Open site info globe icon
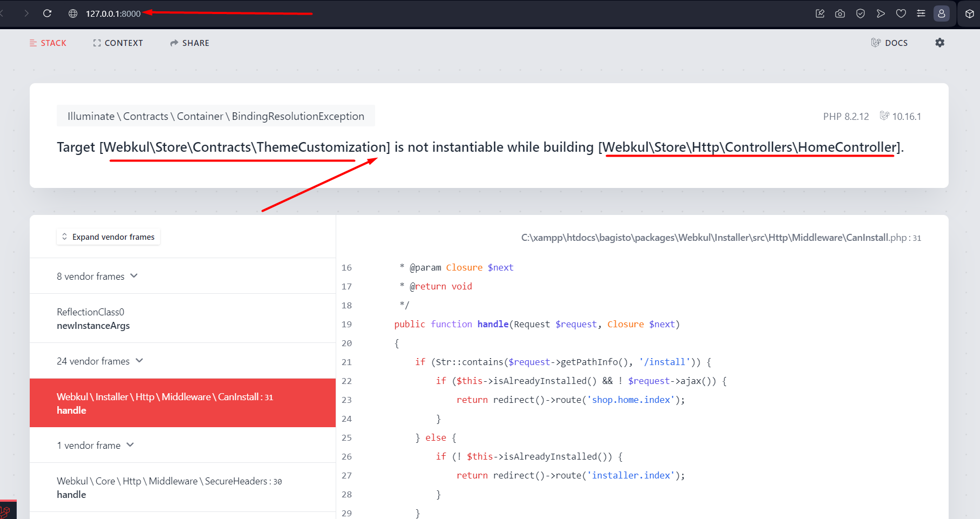The image size is (980, 519). (73, 14)
